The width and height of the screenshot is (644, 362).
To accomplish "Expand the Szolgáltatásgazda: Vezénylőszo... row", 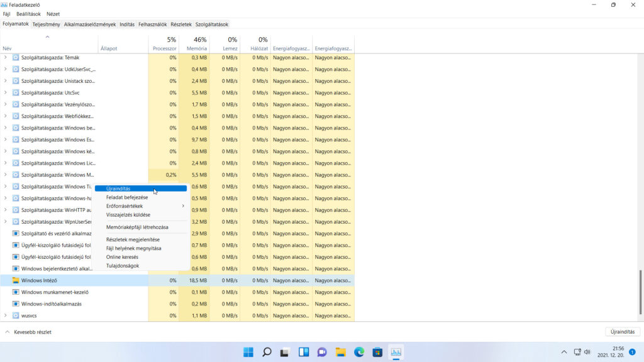I will (5, 104).
